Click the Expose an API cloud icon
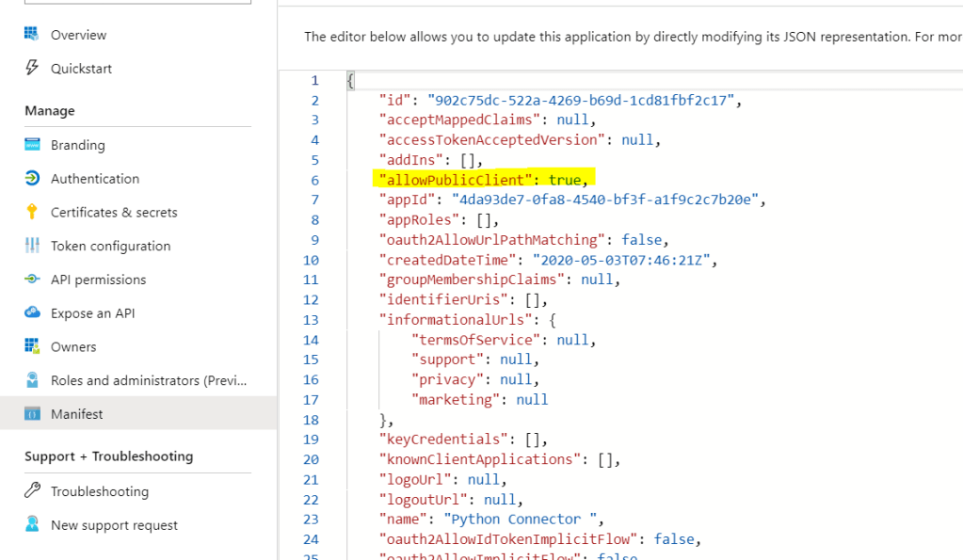Viewport: 963px width, 560px height. (32, 313)
